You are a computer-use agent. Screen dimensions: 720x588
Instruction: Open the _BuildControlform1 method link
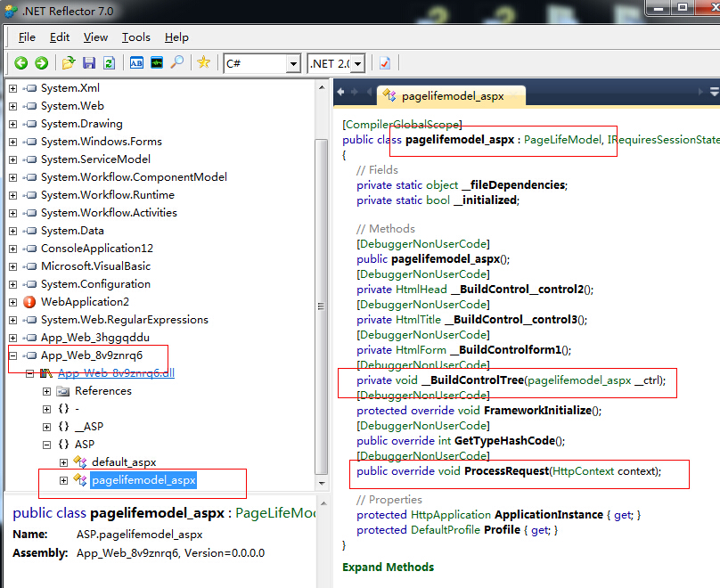[x=505, y=350]
